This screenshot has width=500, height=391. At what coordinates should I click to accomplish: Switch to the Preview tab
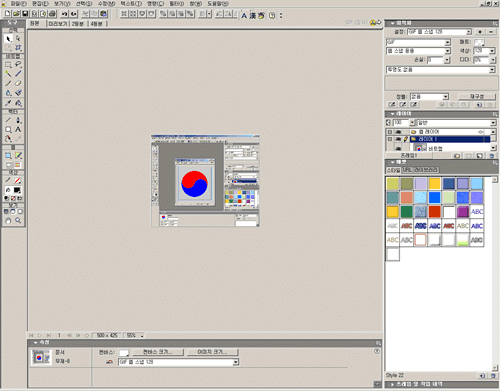coord(58,24)
